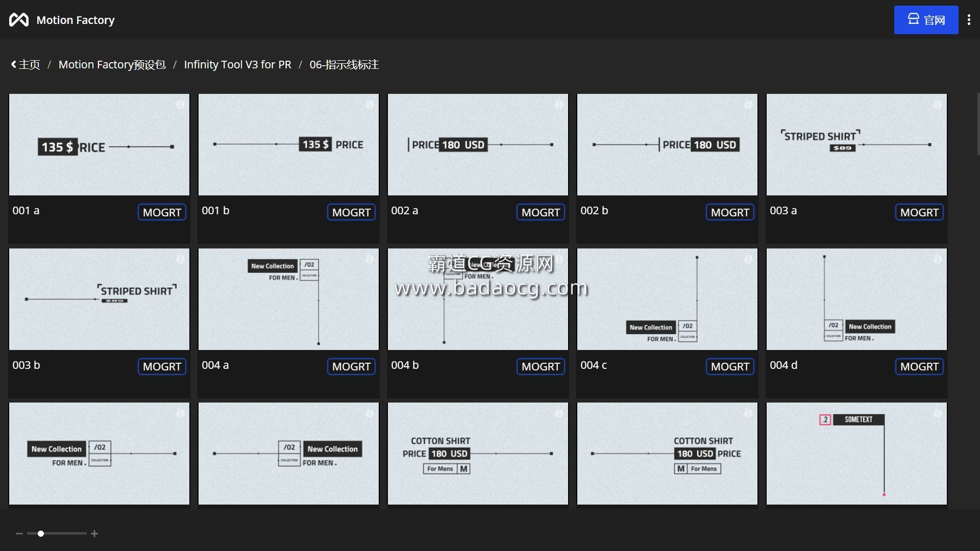Show info icon on 003 a thumbnail
This screenshot has height=551, width=980.
tap(938, 105)
